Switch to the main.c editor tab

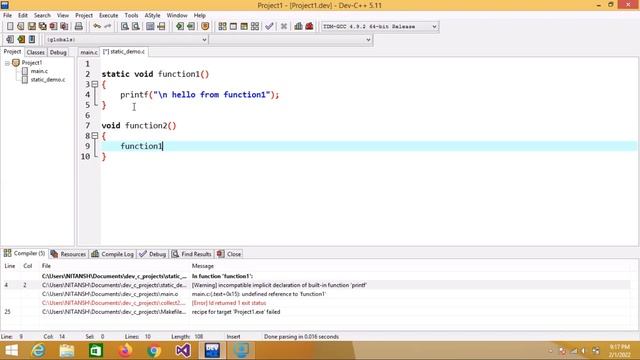pos(89,52)
